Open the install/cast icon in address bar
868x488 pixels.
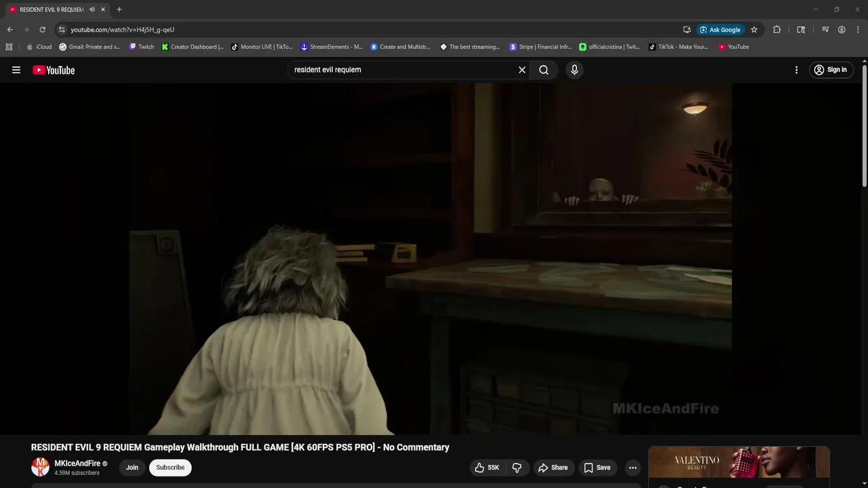coord(687,30)
